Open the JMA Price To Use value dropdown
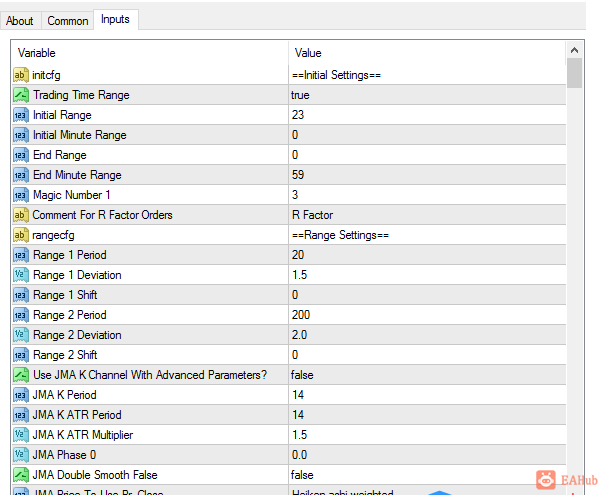 click(x=427, y=491)
